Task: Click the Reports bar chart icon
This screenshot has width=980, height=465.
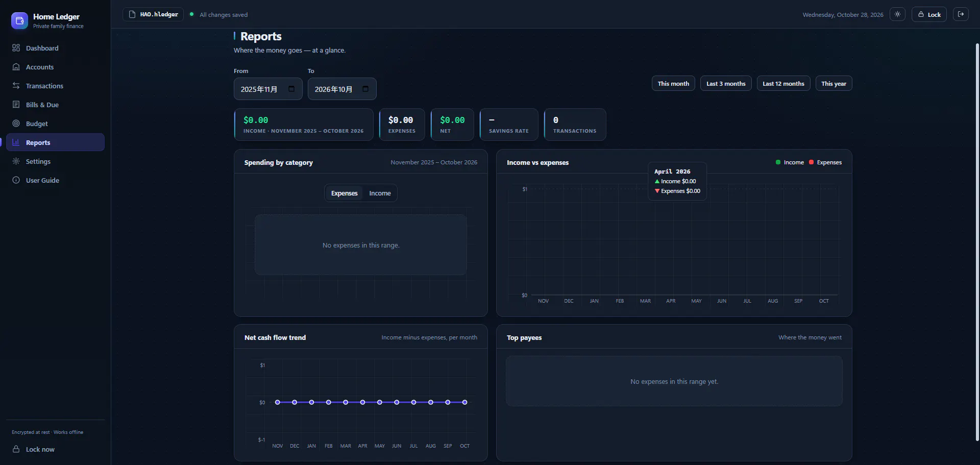Action: (16, 142)
